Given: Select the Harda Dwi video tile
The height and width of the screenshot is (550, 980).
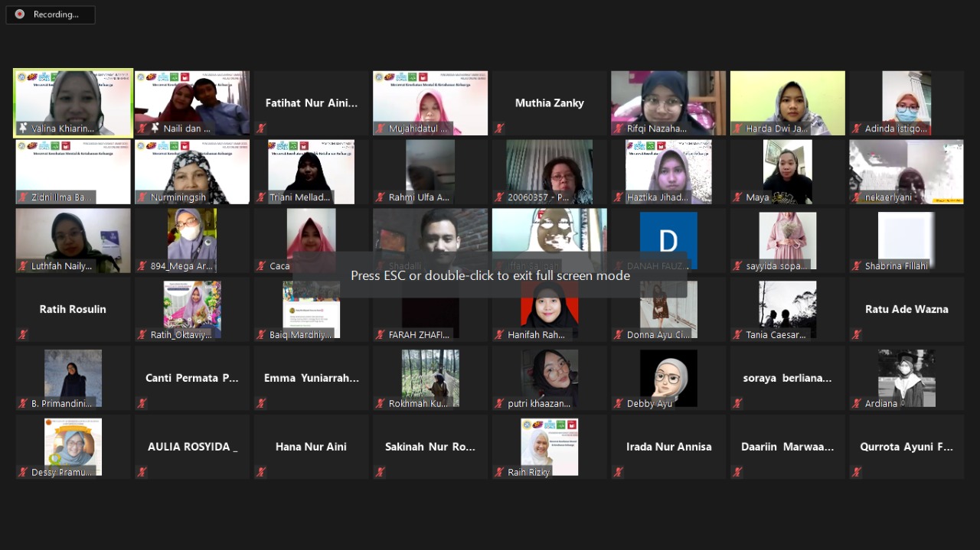Looking at the screenshot, I should click(x=788, y=103).
